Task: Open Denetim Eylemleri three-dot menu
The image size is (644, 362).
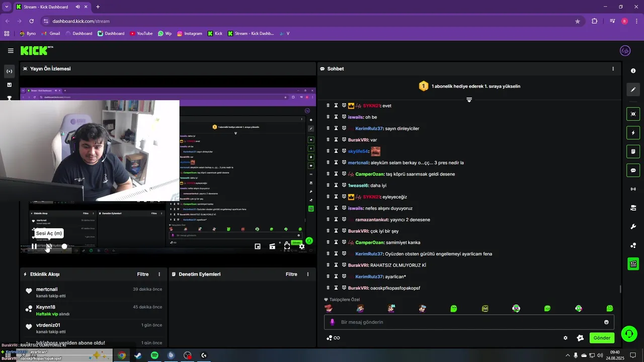Action: pos(308,274)
